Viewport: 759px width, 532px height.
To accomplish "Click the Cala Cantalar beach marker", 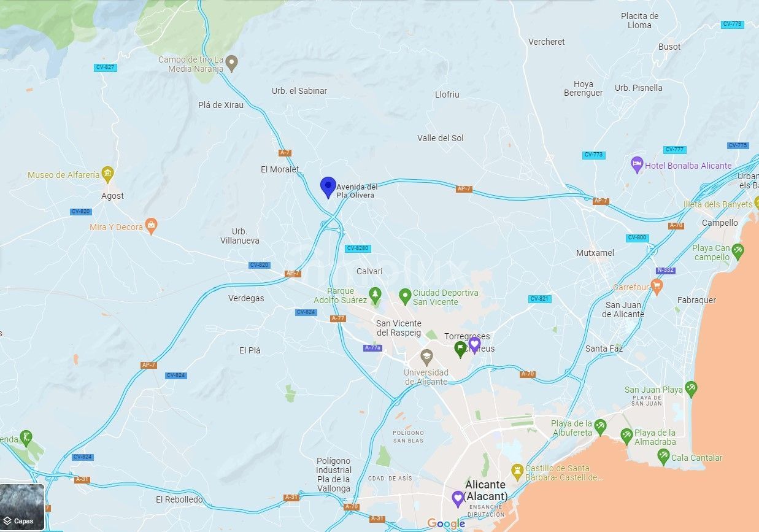I will tap(663, 457).
